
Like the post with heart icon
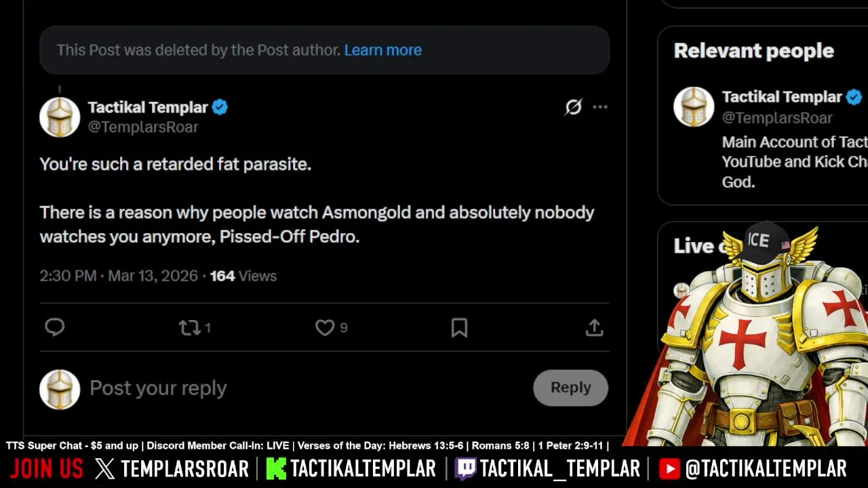[x=325, y=328]
